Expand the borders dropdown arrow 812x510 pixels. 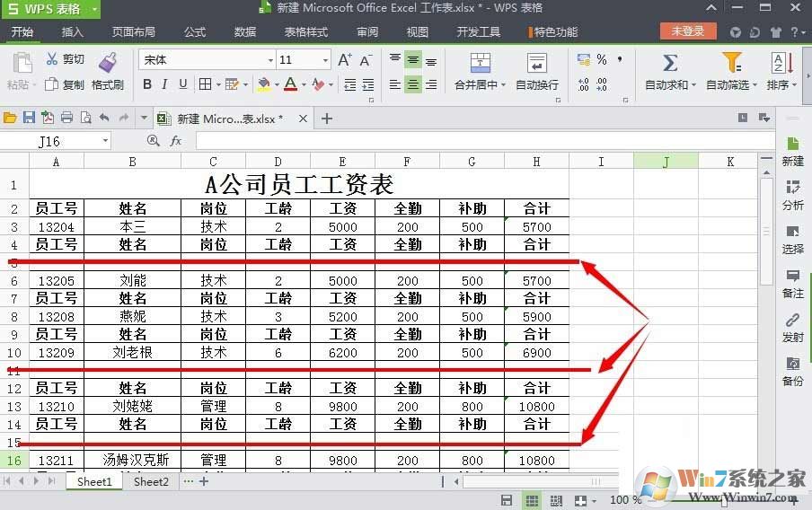coord(218,84)
